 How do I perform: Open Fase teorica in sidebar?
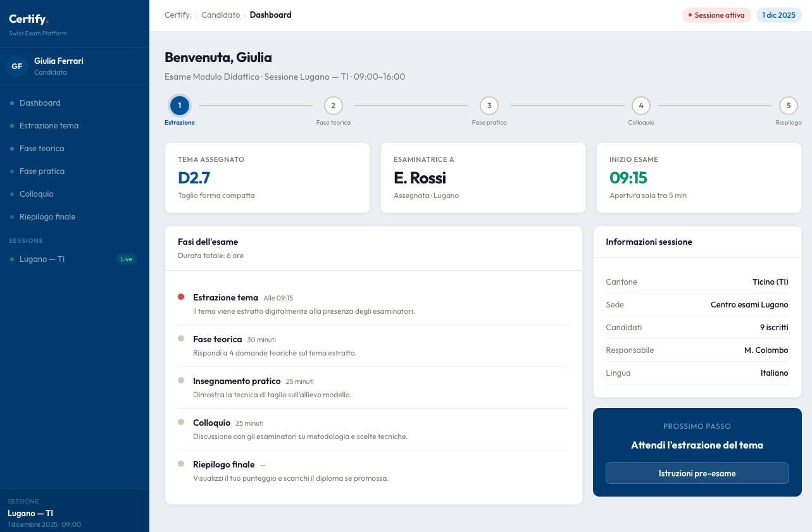click(x=42, y=149)
